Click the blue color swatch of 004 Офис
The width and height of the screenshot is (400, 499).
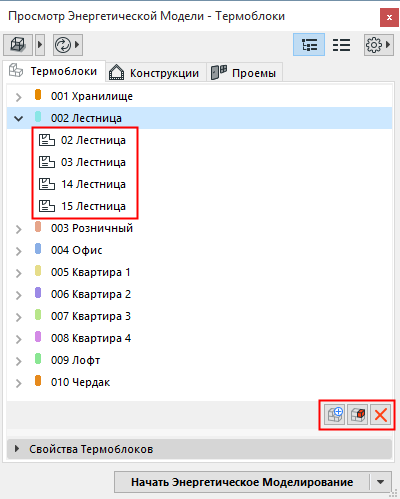pos(38,249)
